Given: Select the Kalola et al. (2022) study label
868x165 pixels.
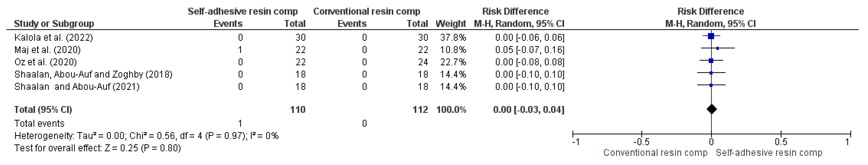Looking at the screenshot, I should (x=54, y=38).
